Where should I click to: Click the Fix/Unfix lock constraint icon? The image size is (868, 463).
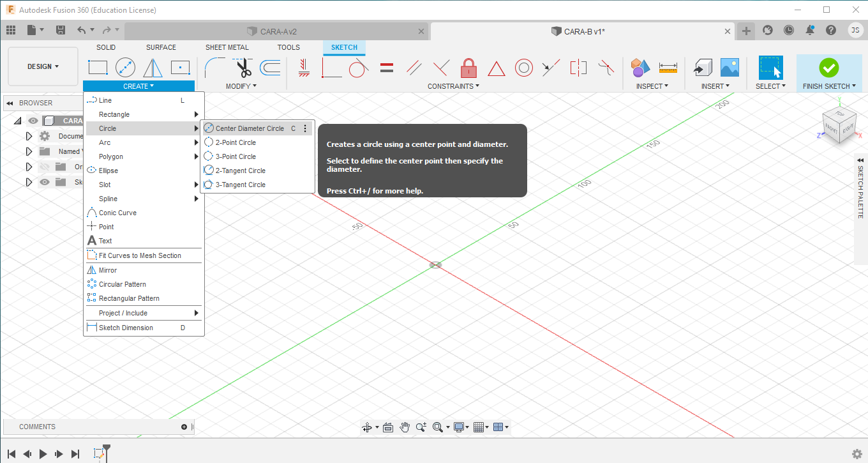coord(469,67)
